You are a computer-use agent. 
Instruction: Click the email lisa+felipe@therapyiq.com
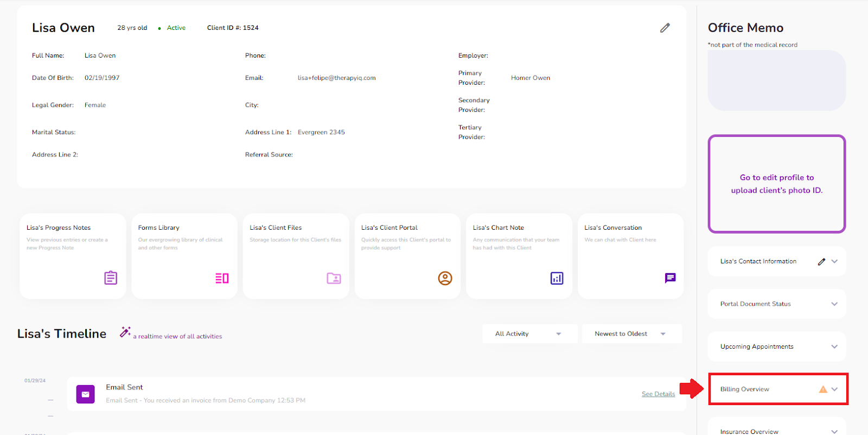(336, 78)
